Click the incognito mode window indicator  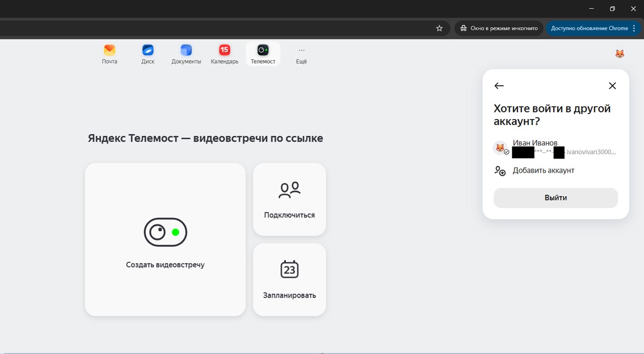pos(499,28)
